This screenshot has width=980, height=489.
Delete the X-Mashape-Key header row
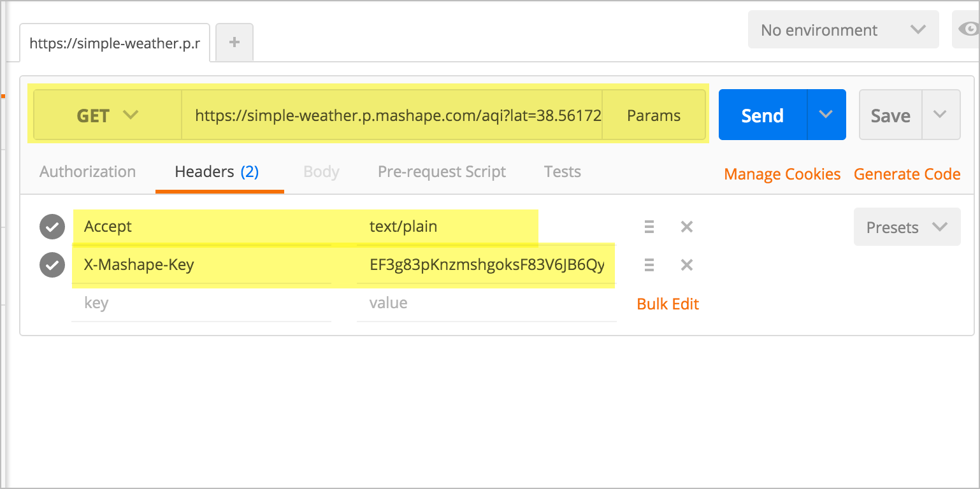coord(686,265)
